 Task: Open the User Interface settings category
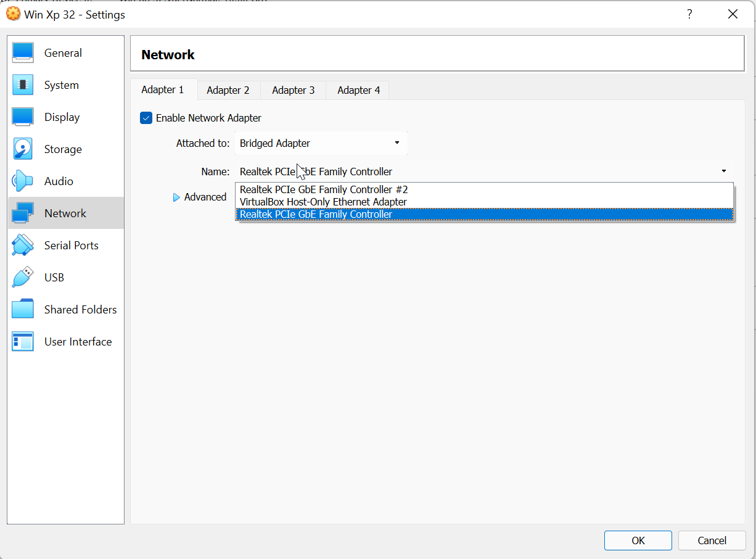pyautogui.click(x=66, y=342)
